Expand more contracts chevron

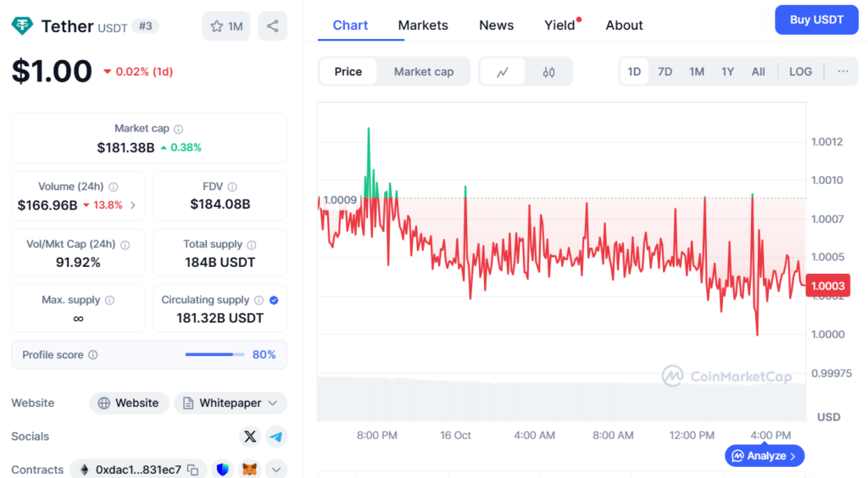pos(276,470)
